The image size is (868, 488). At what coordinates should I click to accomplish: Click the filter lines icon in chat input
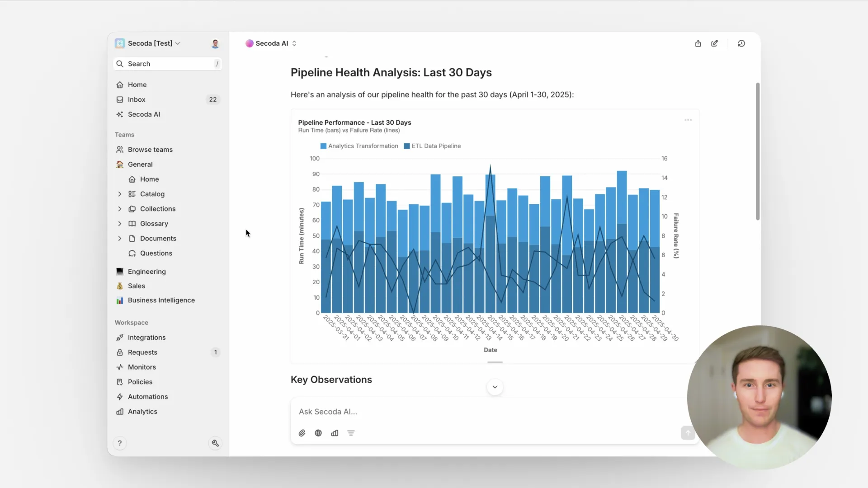pos(351,433)
